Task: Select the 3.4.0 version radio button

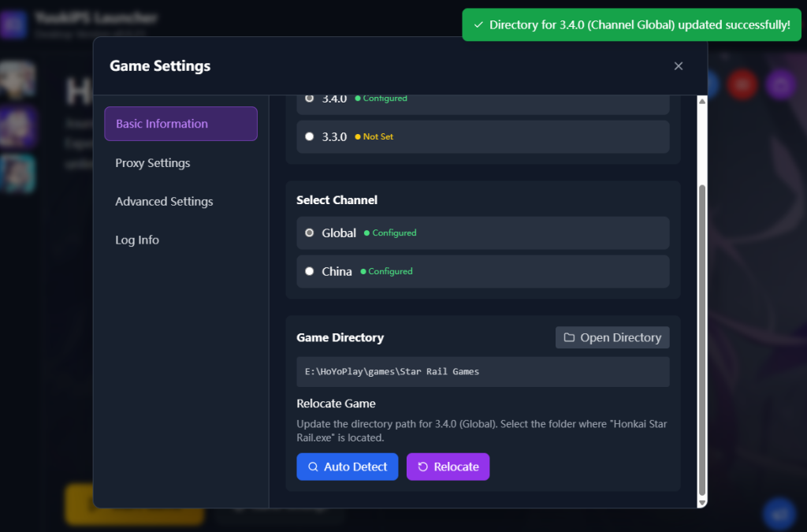Action: tap(309, 99)
